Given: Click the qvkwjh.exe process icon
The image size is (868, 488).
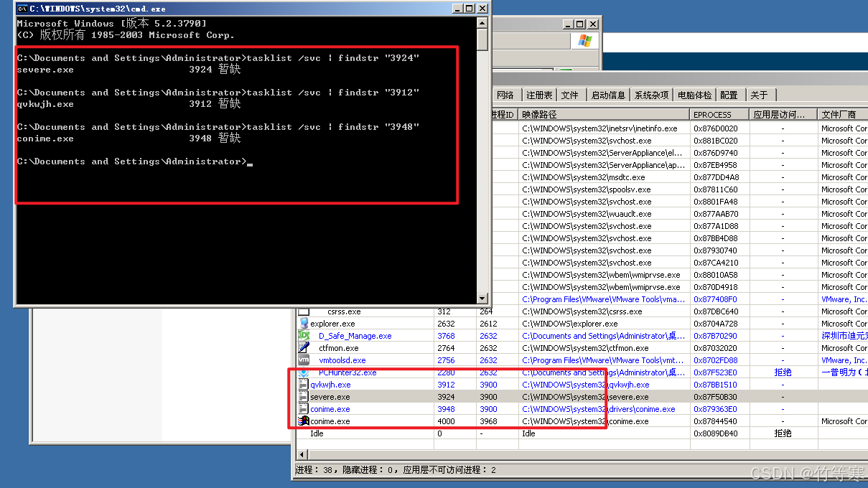Looking at the screenshot, I should 304,385.
